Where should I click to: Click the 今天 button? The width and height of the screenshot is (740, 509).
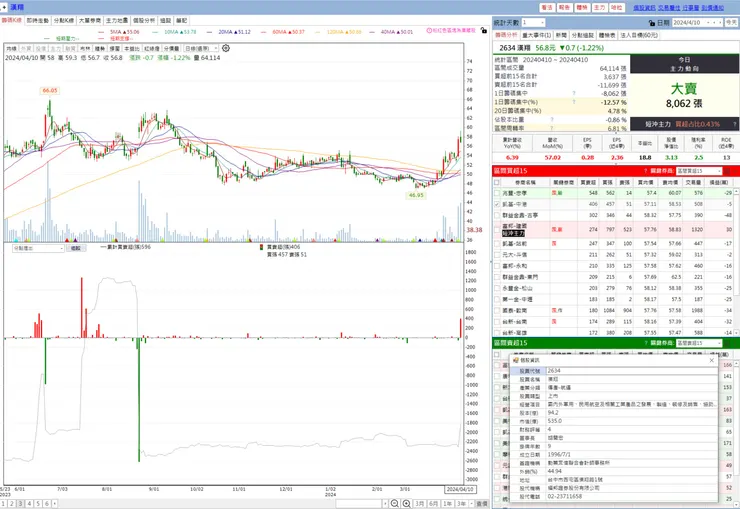coord(732,23)
